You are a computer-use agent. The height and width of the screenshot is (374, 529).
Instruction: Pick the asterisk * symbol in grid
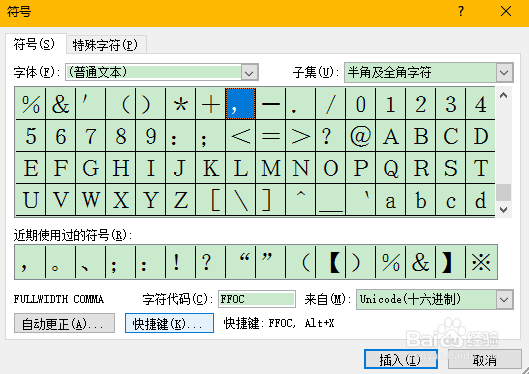pos(180,104)
